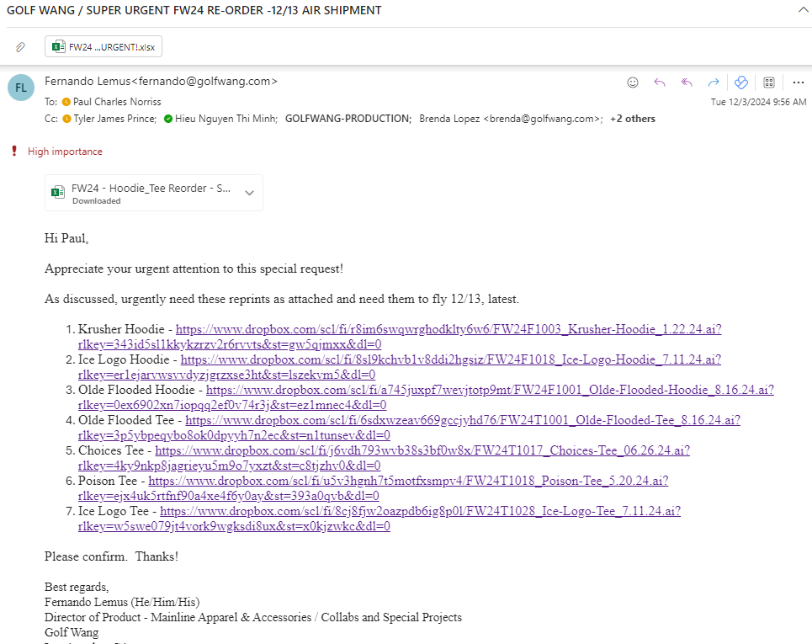
Task: Click the orange status icon beside Paul Charles Norriss
Action: [66, 102]
